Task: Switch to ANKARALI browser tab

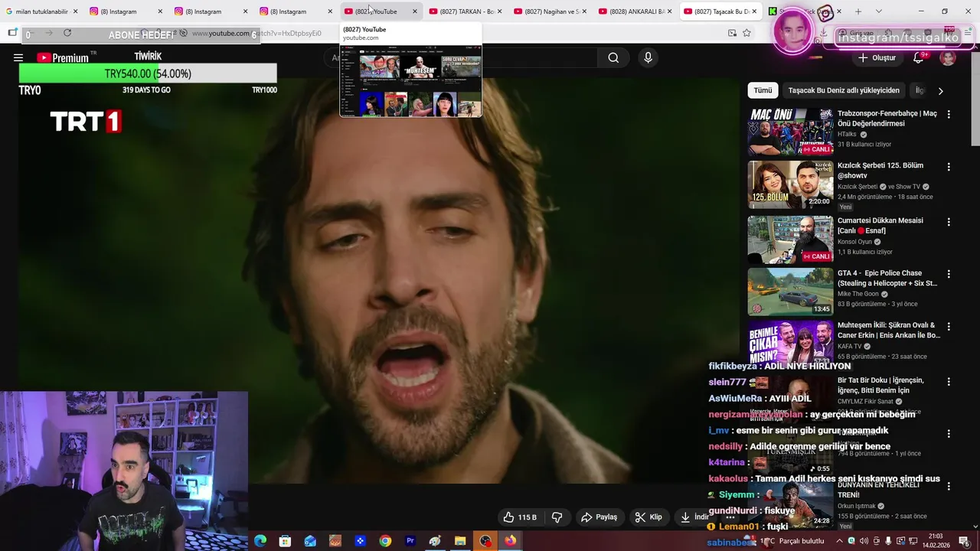Action: tap(634, 11)
